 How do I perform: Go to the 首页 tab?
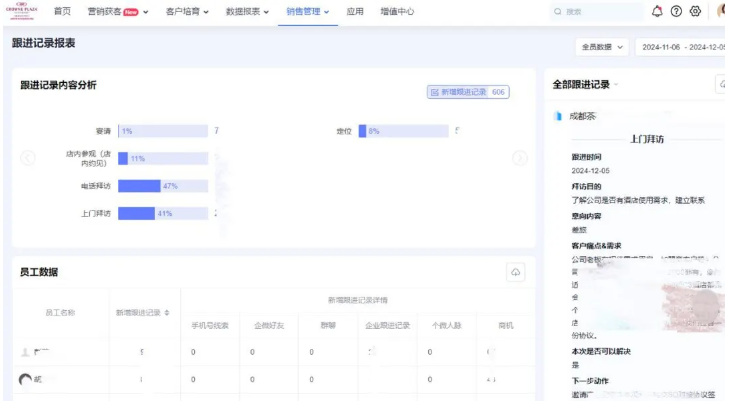tap(62, 11)
